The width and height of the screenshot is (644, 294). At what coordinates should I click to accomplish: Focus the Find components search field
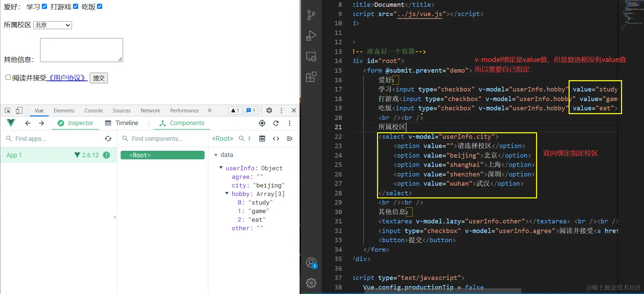point(163,138)
